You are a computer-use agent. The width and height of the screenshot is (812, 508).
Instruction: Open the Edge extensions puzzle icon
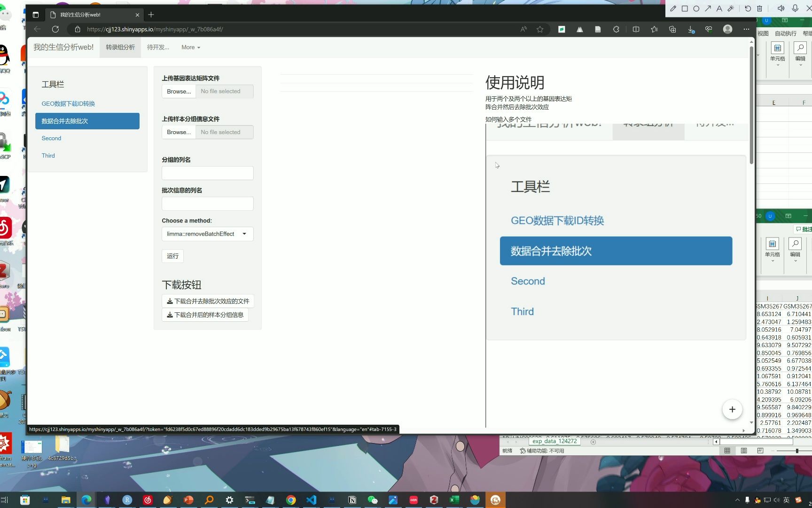pos(616,29)
